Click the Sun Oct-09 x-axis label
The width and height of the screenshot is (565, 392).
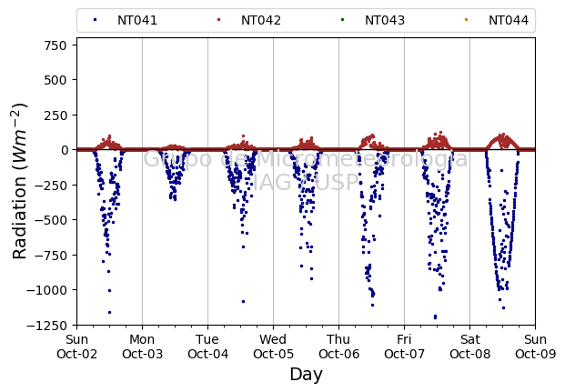click(x=536, y=347)
